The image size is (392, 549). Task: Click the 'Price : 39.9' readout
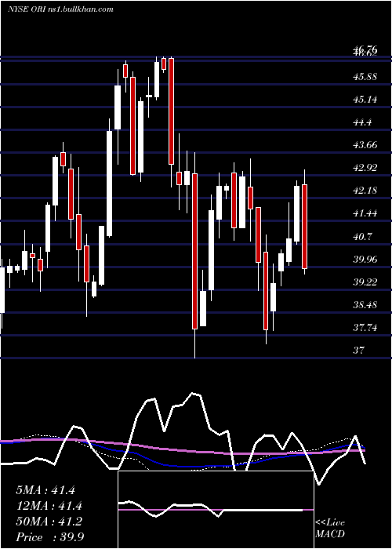pyautogui.click(x=49, y=537)
